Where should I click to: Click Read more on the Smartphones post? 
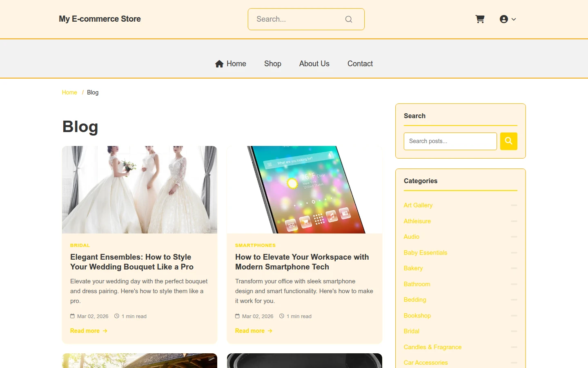[x=254, y=331]
